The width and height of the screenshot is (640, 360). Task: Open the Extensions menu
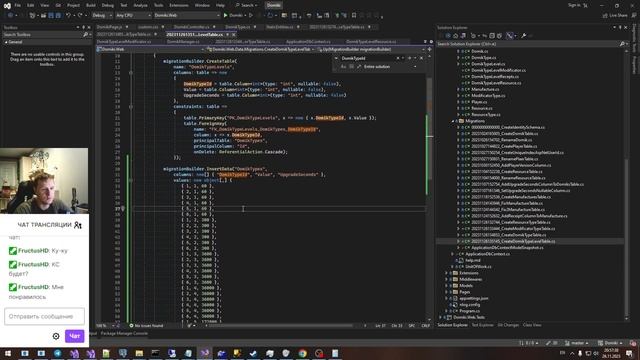[x=179, y=5]
